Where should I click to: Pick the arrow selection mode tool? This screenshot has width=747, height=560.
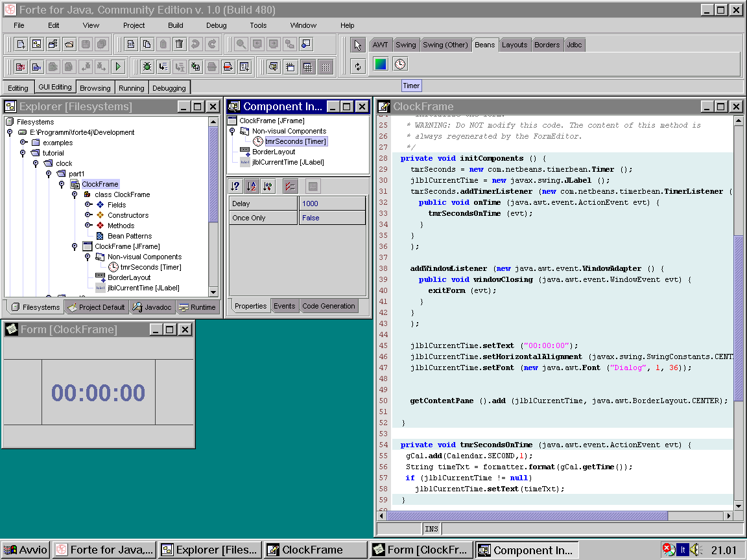tap(358, 45)
